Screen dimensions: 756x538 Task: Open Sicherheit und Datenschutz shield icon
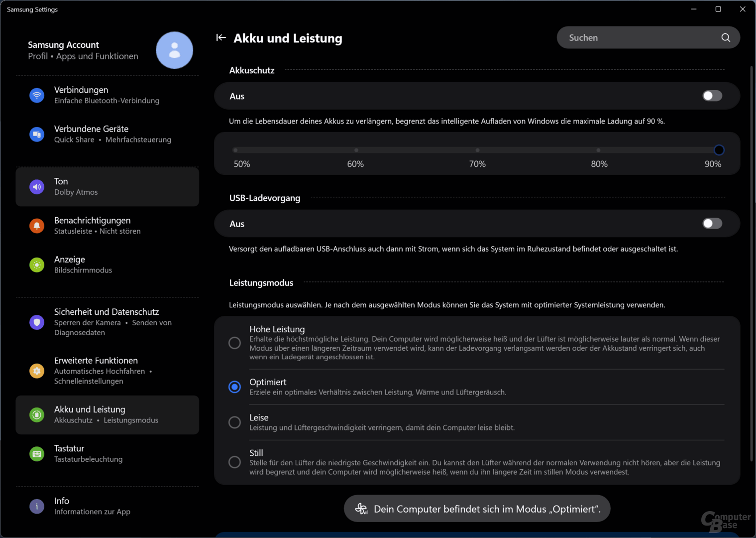coord(37,322)
